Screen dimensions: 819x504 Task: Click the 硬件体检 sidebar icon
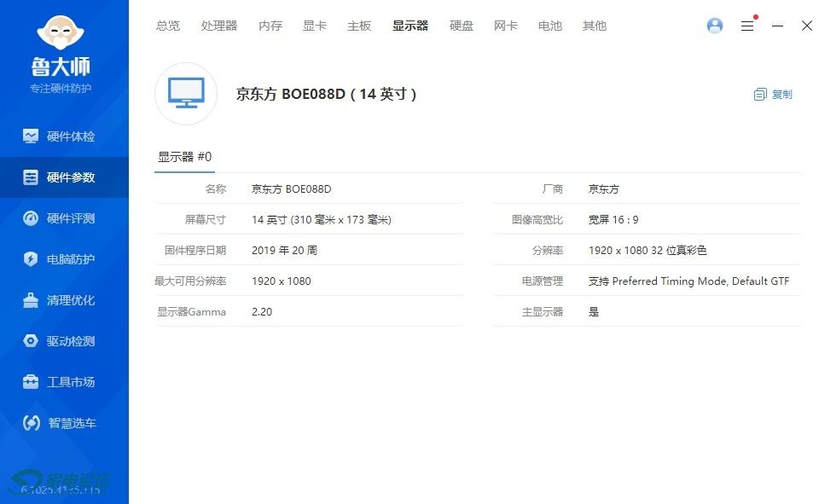click(31, 136)
